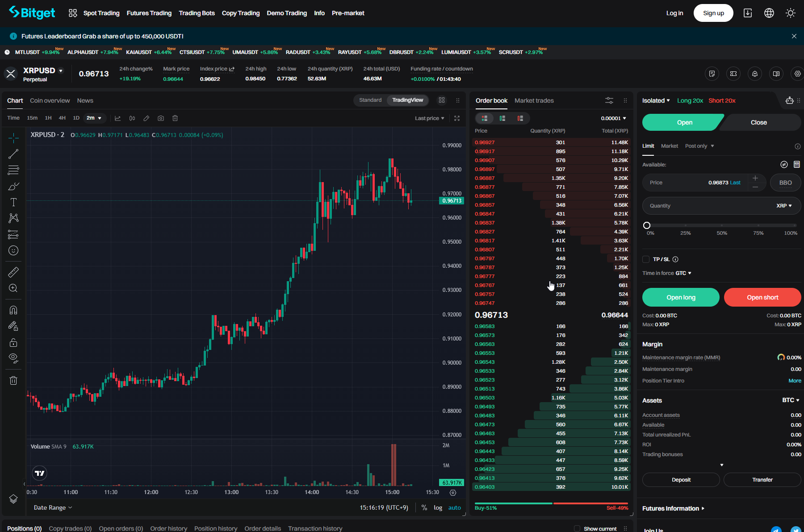
Task: Select the Market order tab
Action: 669,146
